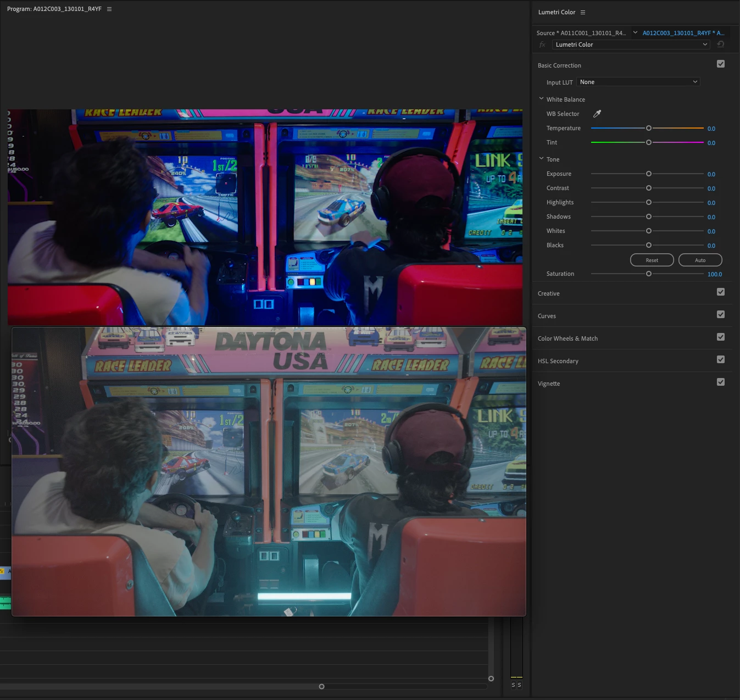740x700 pixels.
Task: Click the lower ungraded reference frame
Action: point(269,471)
